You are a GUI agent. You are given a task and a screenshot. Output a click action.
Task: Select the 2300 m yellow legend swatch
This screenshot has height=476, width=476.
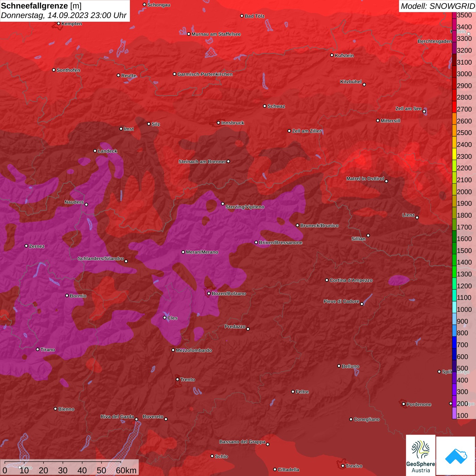(454, 154)
